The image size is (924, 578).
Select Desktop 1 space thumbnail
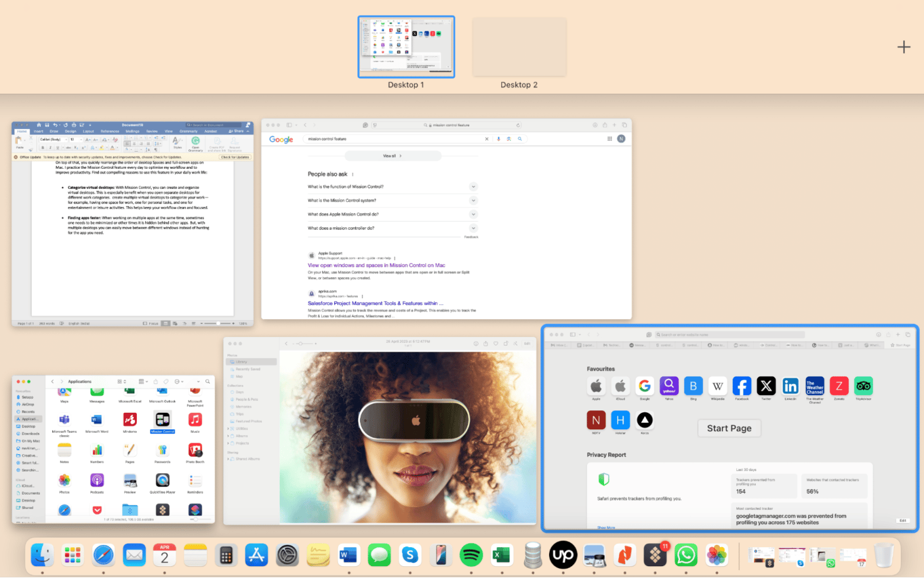click(x=406, y=47)
